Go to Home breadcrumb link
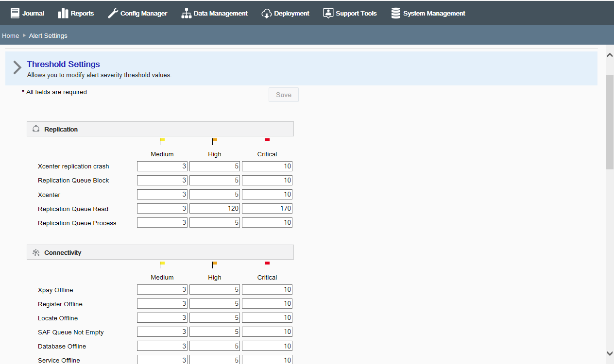This screenshot has height=364, width=614. (x=10, y=35)
